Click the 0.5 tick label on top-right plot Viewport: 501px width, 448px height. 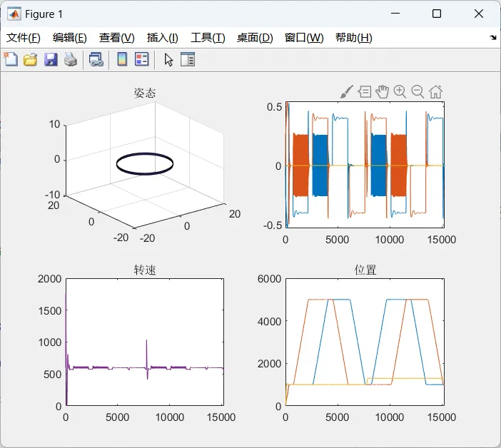pos(275,107)
